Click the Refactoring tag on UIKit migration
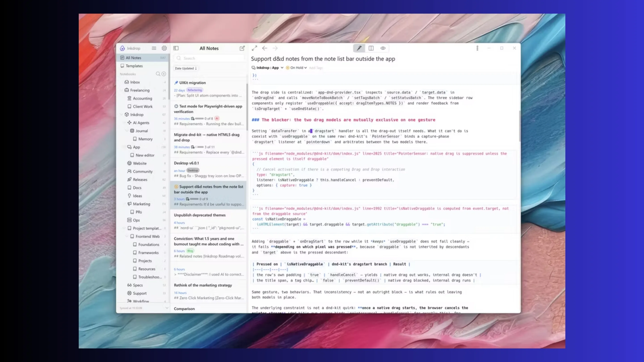Screen dimensions: 644x362 point(195,90)
